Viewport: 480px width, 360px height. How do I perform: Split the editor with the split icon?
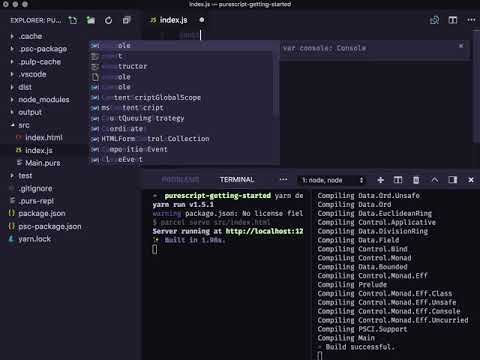point(453,20)
